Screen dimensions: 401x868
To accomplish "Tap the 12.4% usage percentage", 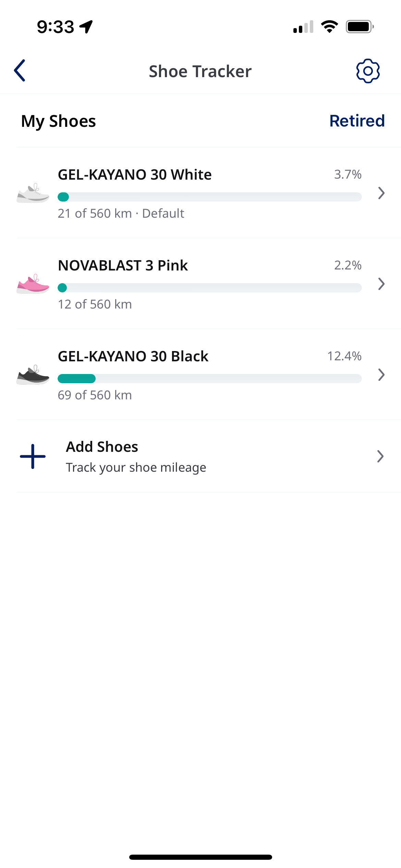I will click(x=344, y=356).
